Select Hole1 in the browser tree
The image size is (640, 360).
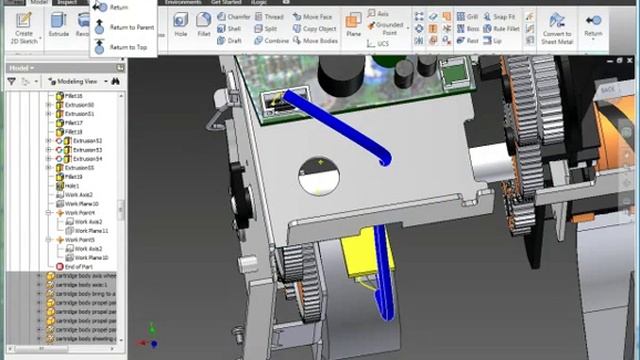click(67, 186)
